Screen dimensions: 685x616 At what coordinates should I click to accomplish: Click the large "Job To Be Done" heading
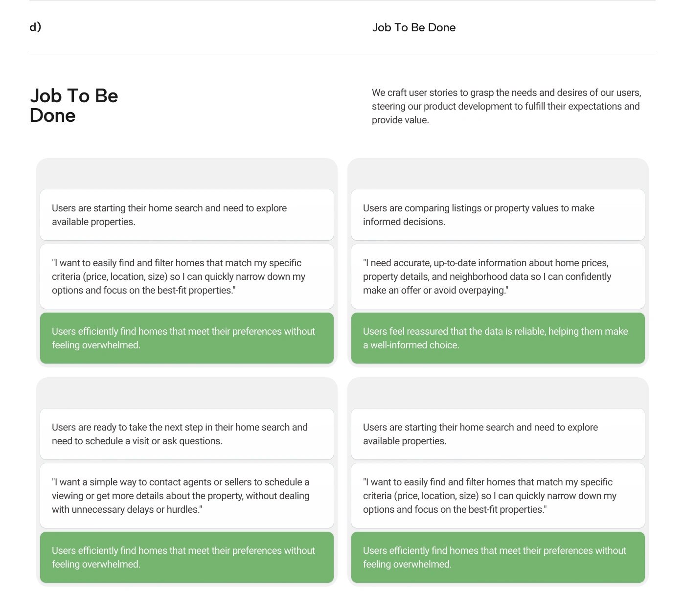click(74, 106)
